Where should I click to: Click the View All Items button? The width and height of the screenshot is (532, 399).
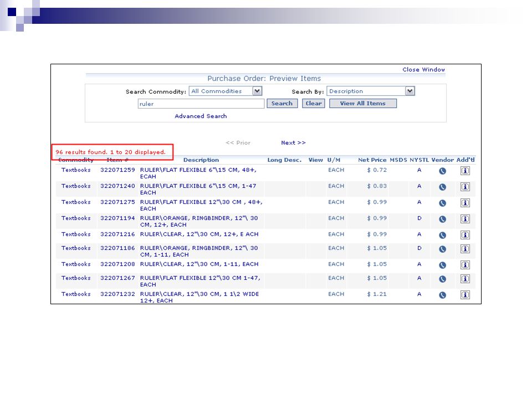[x=362, y=104]
